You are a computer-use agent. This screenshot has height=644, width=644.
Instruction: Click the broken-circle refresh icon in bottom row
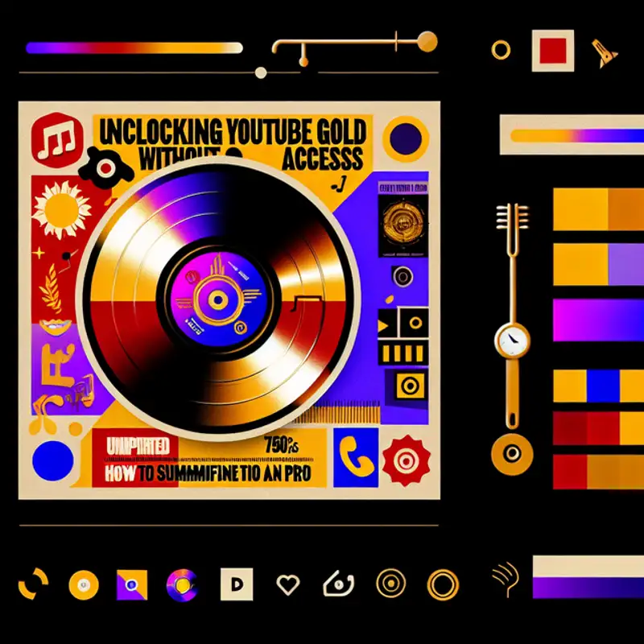(x=33, y=583)
